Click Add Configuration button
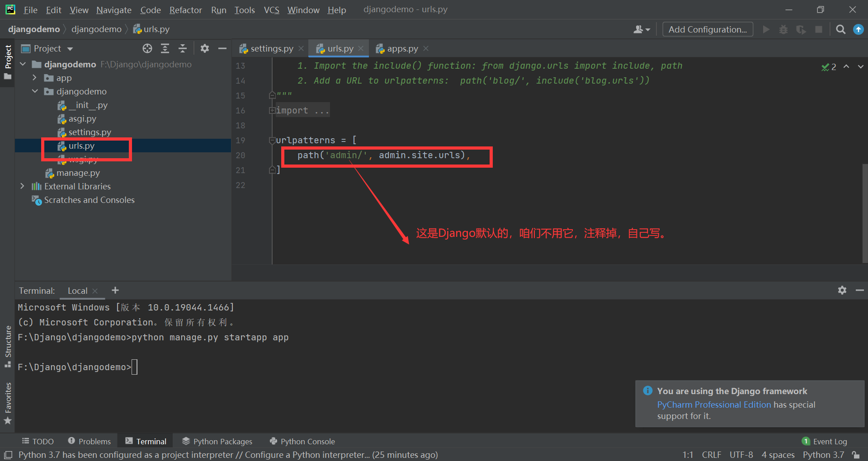Image resolution: width=868 pixels, height=461 pixels. (x=708, y=29)
